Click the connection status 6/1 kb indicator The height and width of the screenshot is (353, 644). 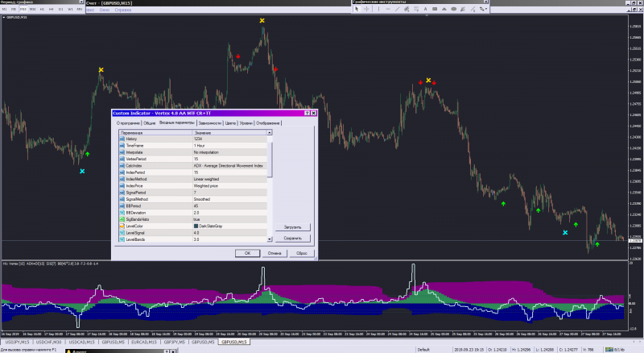(615, 350)
